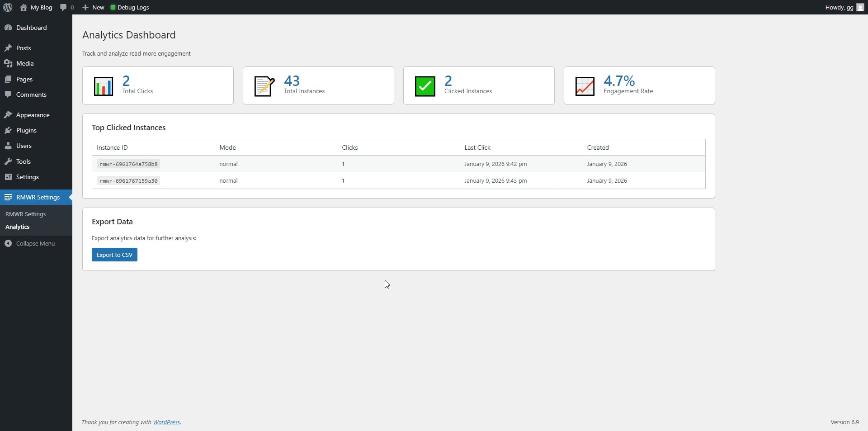
Task: Open Appearance via its paintbrush icon
Action: pos(9,115)
